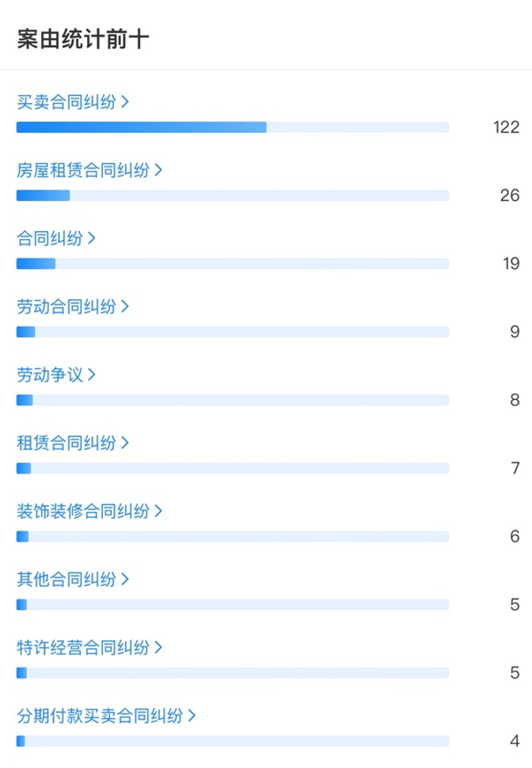Image resolution: width=532 pixels, height=768 pixels.
Task: Click the progress bar below 劳动争议
Action: (x=232, y=400)
